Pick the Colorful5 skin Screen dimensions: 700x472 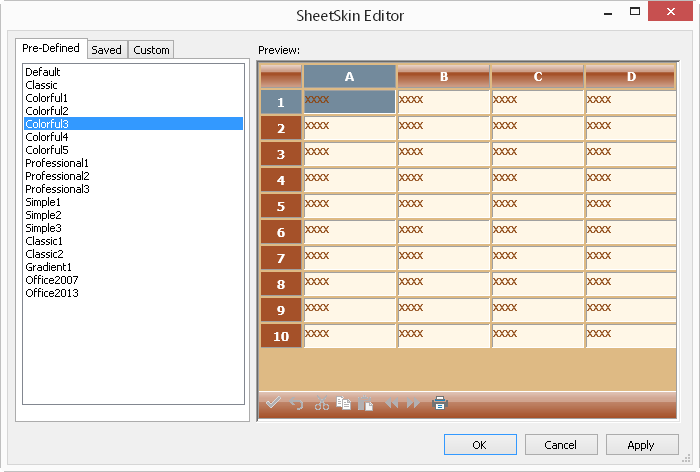(x=133, y=150)
